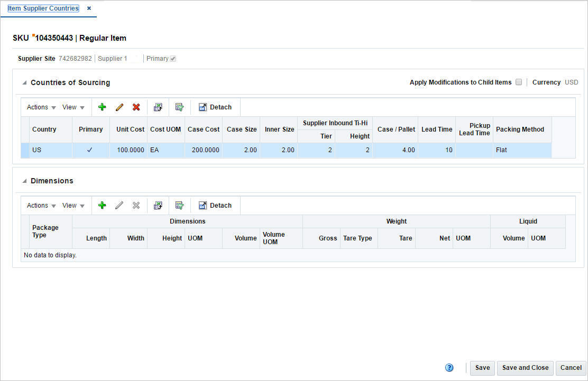The height and width of the screenshot is (381, 588).
Task: Add a new Countries of Sourcing row
Action: (102, 107)
